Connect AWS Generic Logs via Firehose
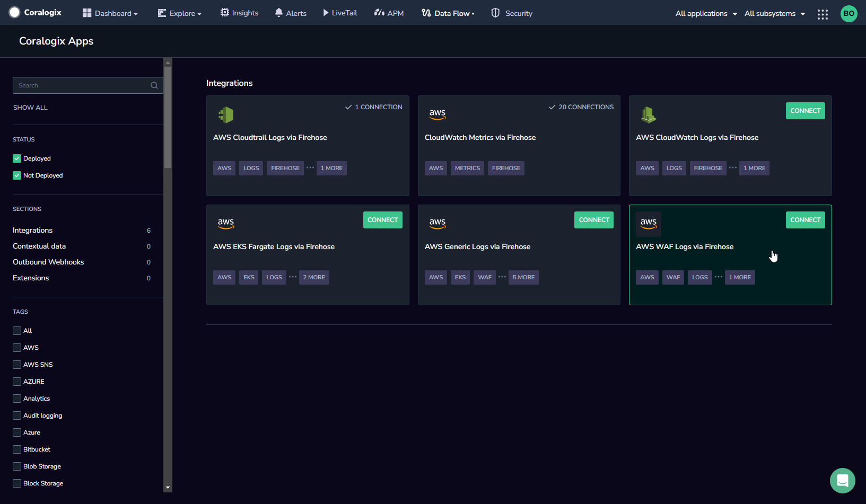Screen dimensions: 866x504 (594, 220)
